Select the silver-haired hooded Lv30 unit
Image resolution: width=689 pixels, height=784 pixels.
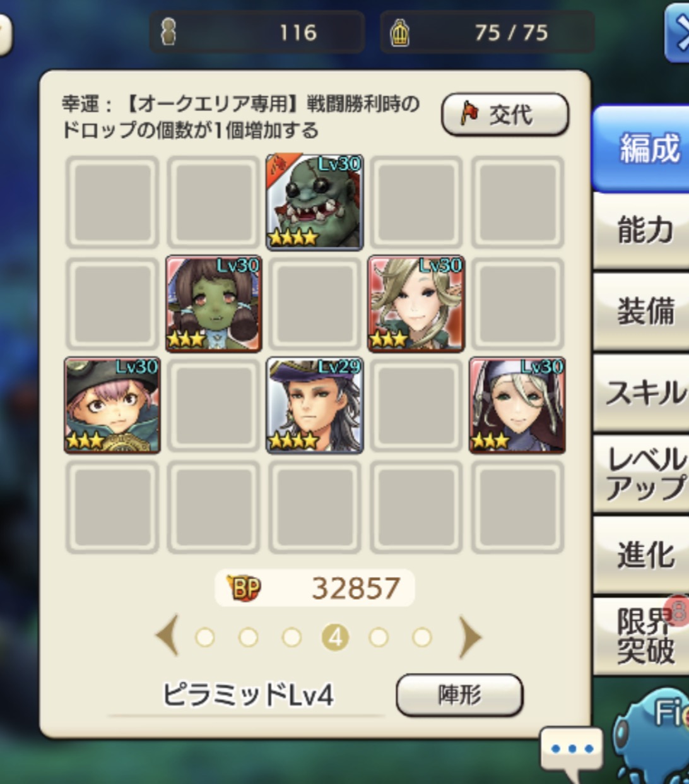pos(517,405)
